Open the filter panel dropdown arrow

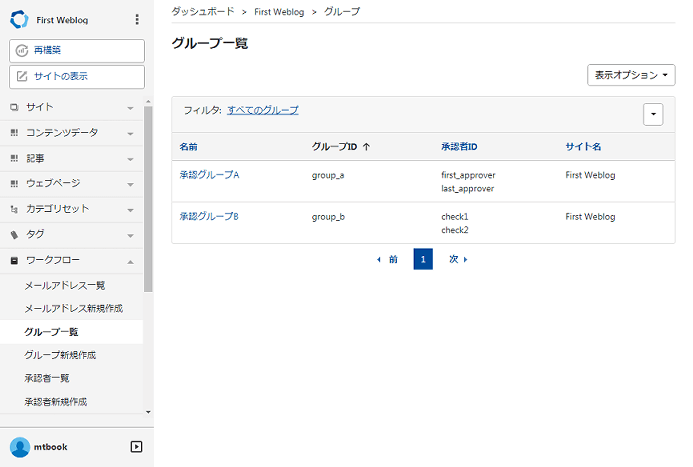[x=653, y=114]
